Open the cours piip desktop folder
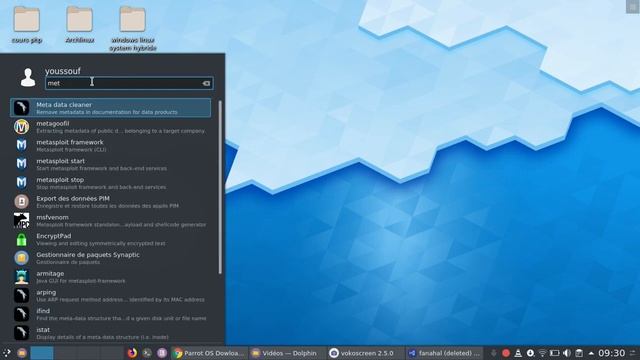 coord(27,24)
